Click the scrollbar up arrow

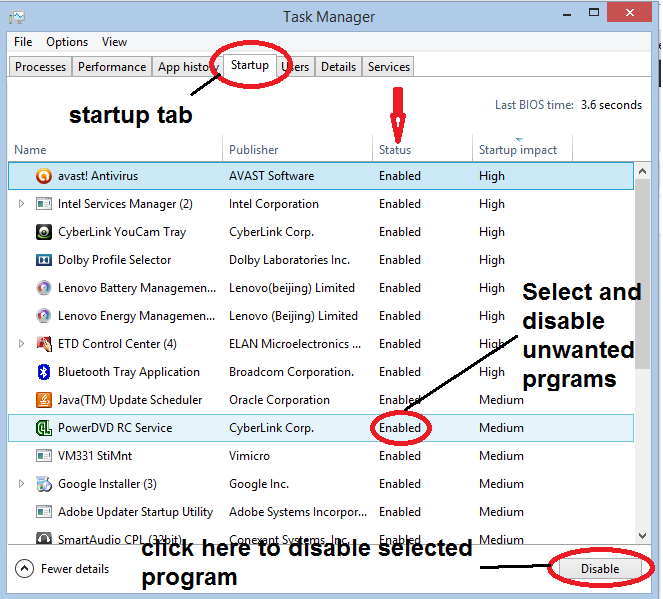point(642,171)
